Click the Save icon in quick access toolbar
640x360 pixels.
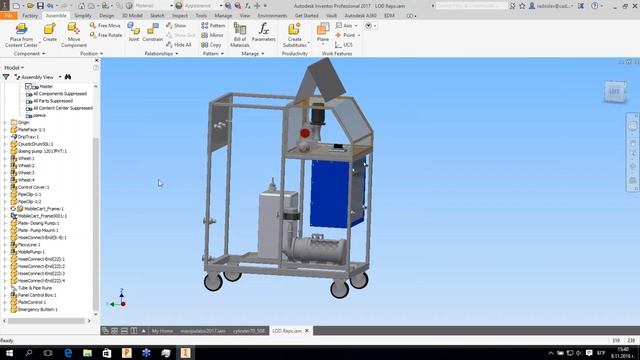(x=40, y=6)
